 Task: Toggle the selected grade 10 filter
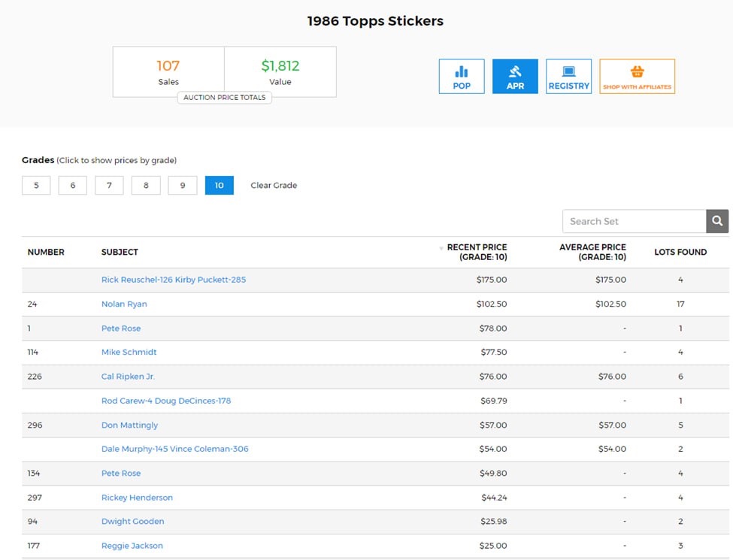coord(220,185)
